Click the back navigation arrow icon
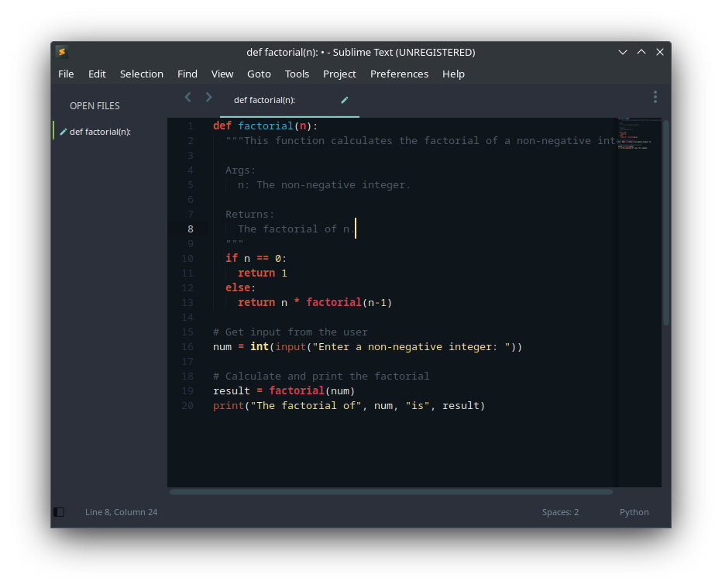Image resolution: width=722 pixels, height=588 pixels. 187,97
